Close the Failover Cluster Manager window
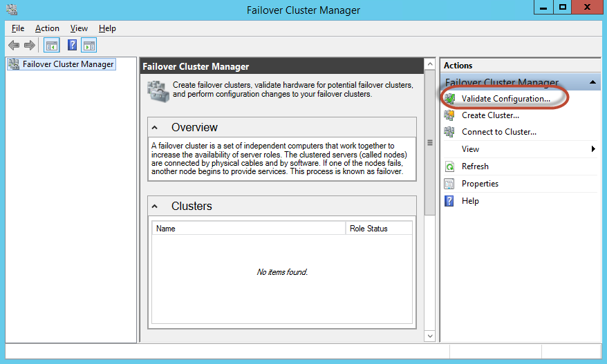Screen dimensions: 607x364 coord(587,8)
